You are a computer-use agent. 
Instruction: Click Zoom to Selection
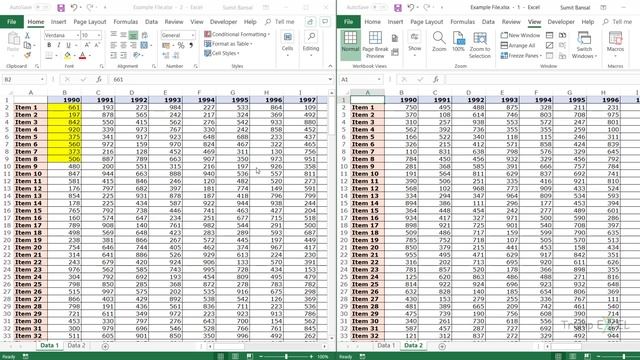480,45
